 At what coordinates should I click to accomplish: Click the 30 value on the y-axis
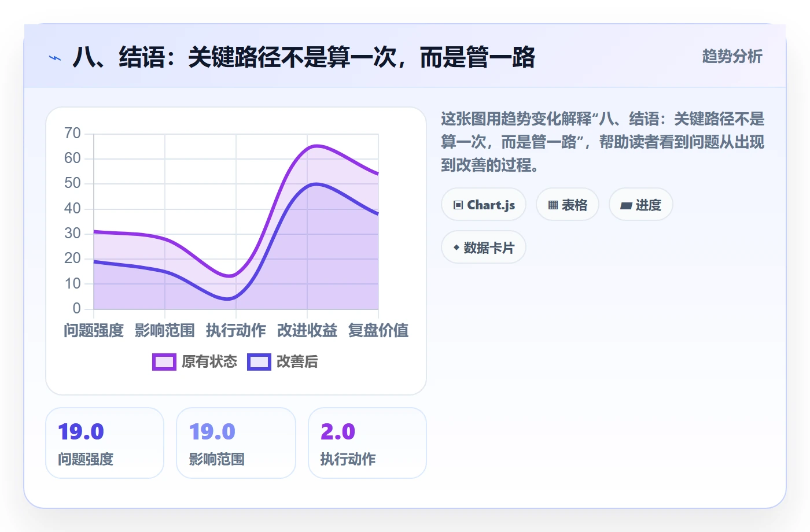[x=72, y=234]
